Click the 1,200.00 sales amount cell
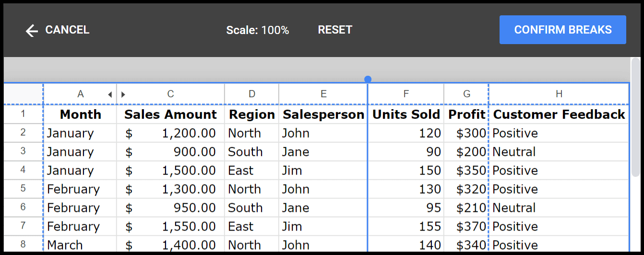644x255 pixels. tap(170, 133)
